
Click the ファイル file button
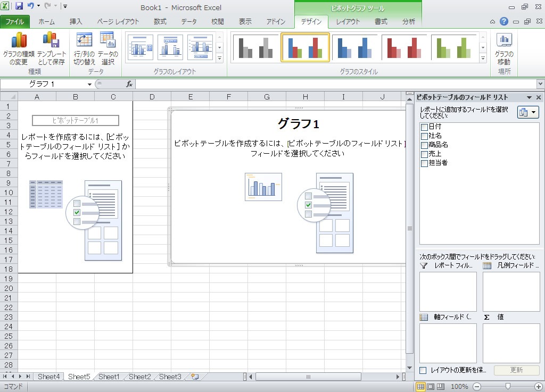click(15, 22)
